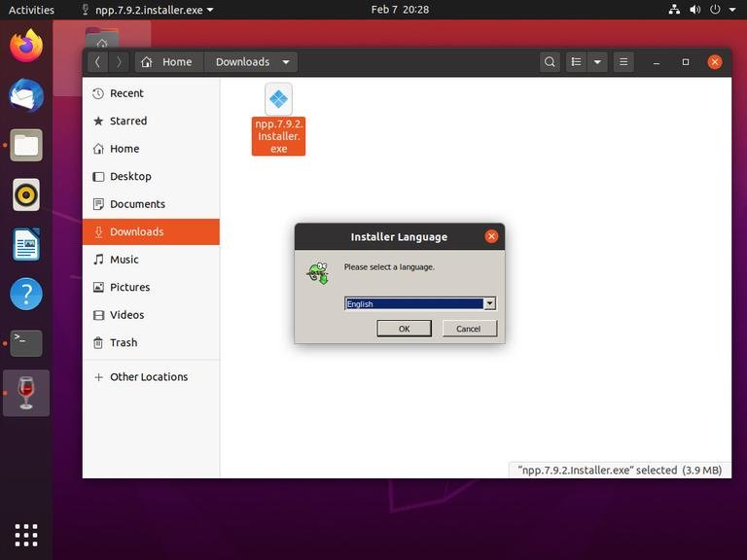Cancel the Installer Language dialog
Viewport: 747px width, 560px height.
[x=469, y=329]
